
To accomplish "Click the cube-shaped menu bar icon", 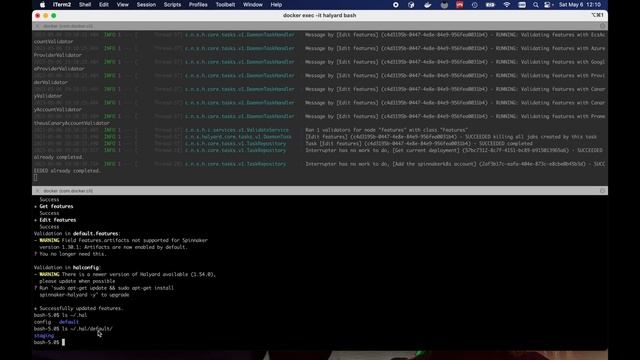I will pyautogui.click(x=411, y=5).
